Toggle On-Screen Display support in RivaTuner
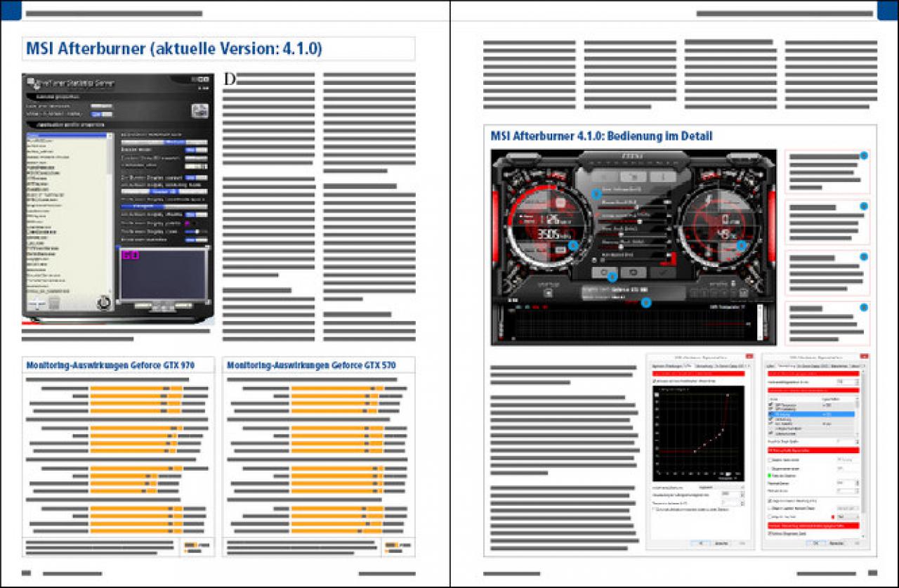The width and height of the screenshot is (899, 588). coord(196,178)
